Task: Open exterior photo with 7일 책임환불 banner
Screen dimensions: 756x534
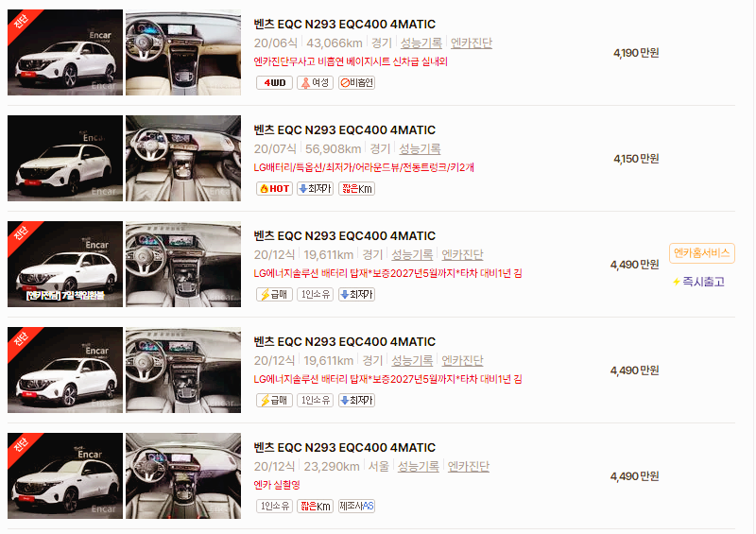Action: [65, 264]
